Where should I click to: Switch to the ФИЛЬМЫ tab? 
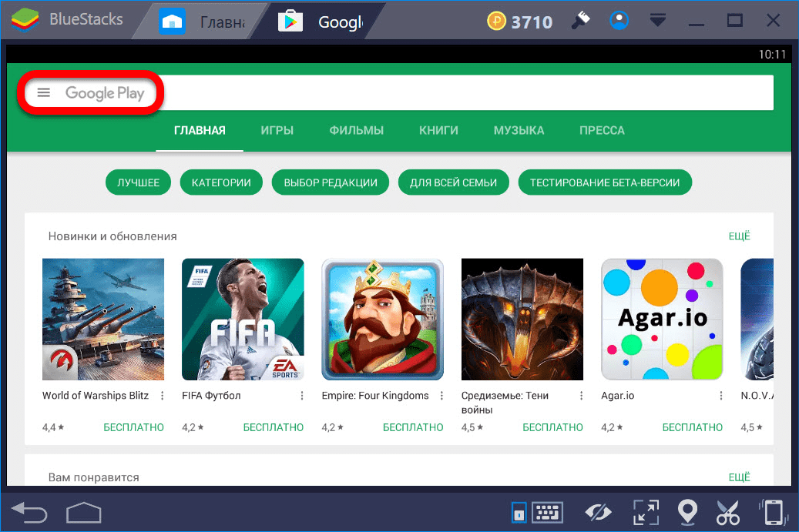point(356,130)
